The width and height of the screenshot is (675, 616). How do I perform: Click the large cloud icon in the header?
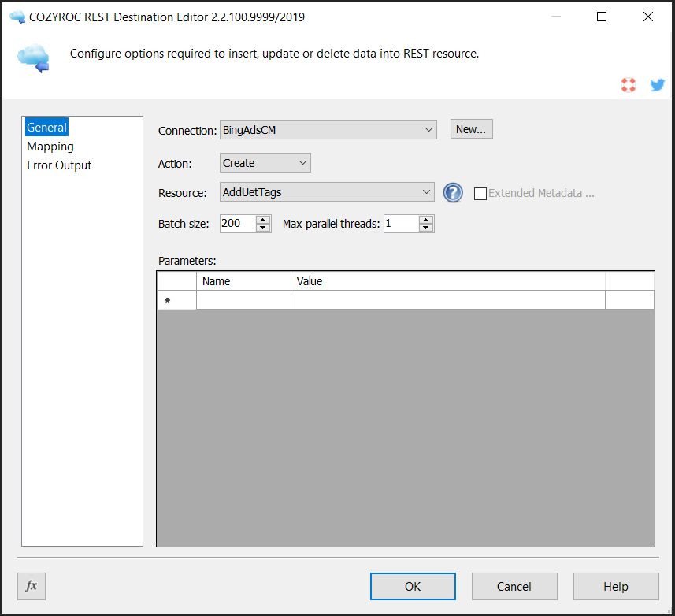34,58
